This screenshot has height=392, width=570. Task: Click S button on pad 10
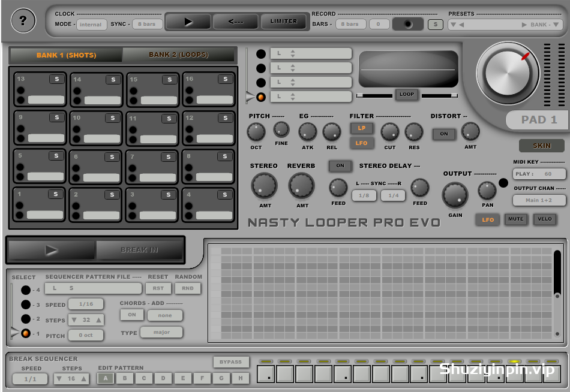pyautogui.click(x=112, y=117)
